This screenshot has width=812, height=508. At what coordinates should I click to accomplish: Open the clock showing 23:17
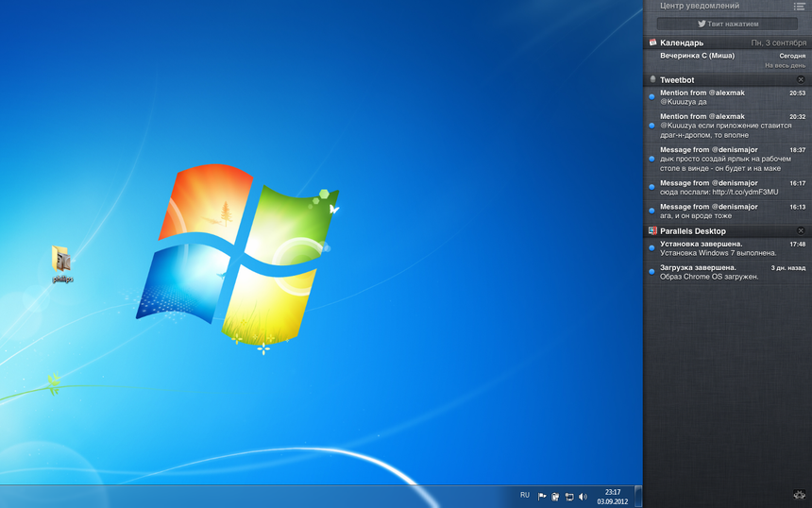point(613,497)
